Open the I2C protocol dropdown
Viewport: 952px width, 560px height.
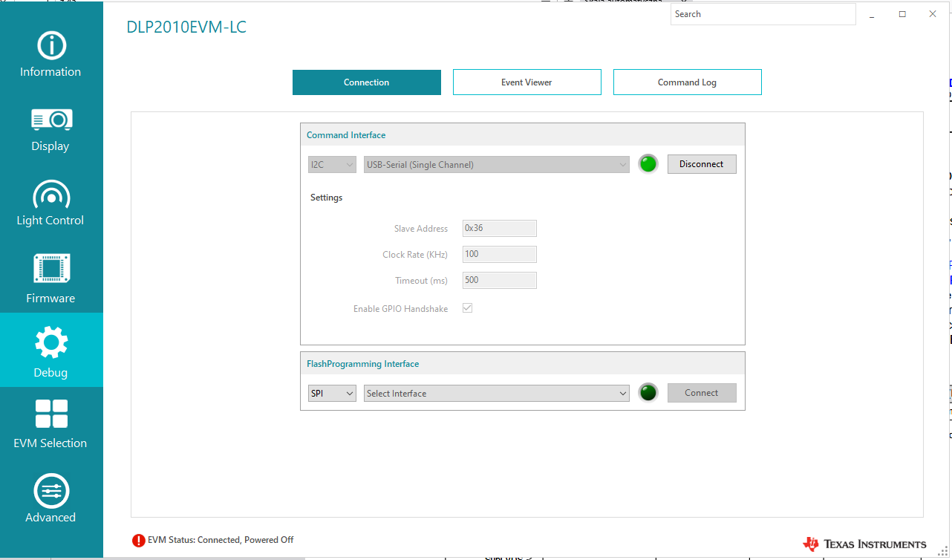click(332, 165)
